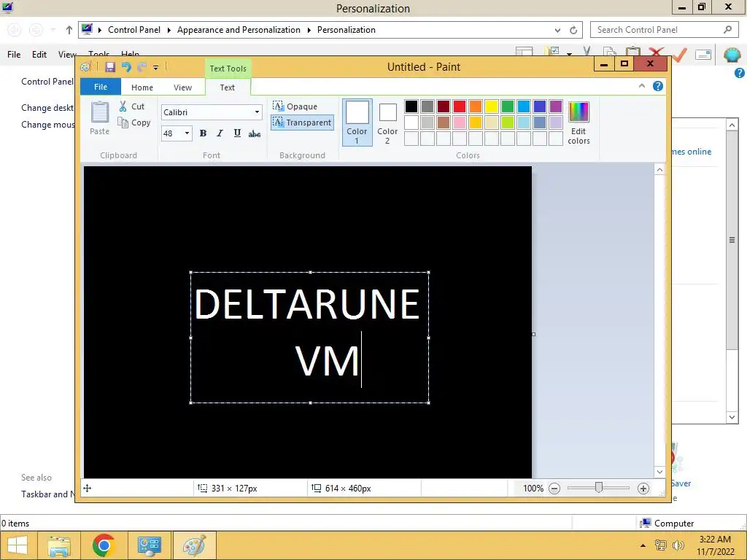This screenshot has height=560, width=747.
Task: Open the Customize Quick Access Toolbar arrow in Paint
Action: (x=156, y=68)
